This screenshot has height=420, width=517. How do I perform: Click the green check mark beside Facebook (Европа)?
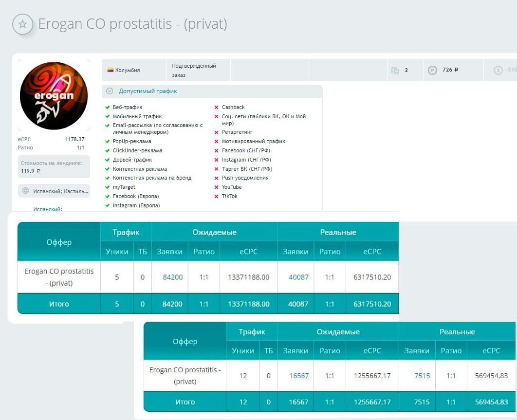point(107,197)
